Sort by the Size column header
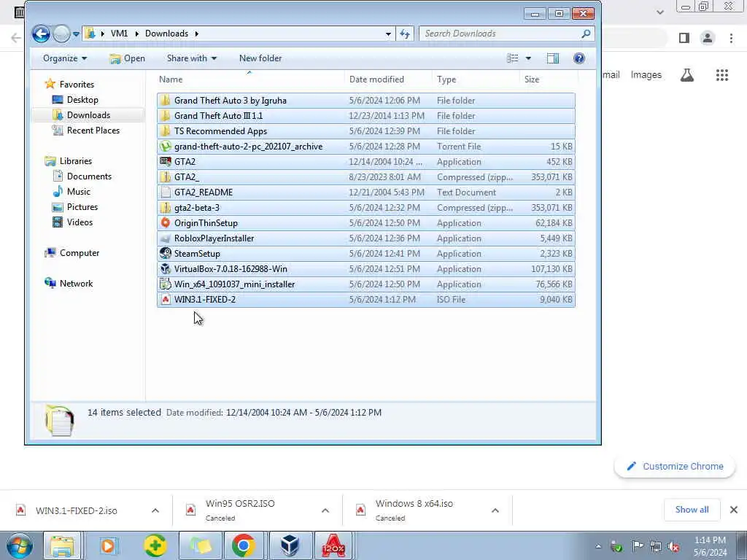 532,79
